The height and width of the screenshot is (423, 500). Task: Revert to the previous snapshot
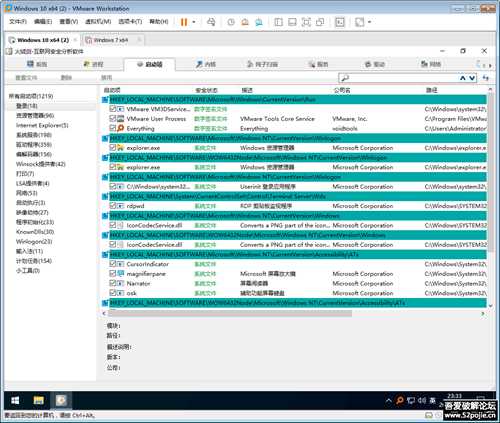click(245, 22)
